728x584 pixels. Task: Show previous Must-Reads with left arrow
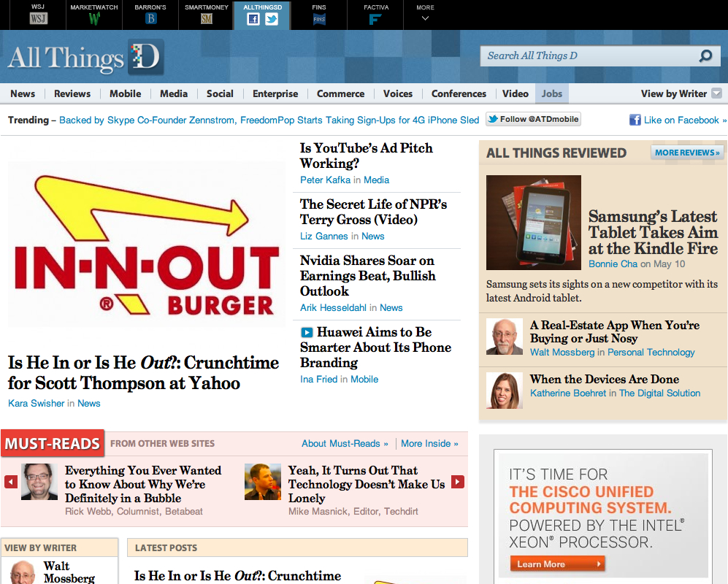pyautogui.click(x=11, y=482)
